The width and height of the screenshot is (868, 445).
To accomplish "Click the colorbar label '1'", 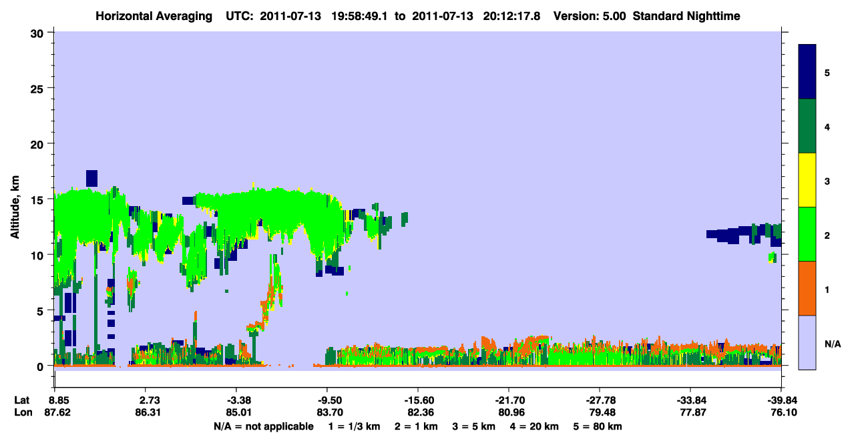I will click(827, 288).
